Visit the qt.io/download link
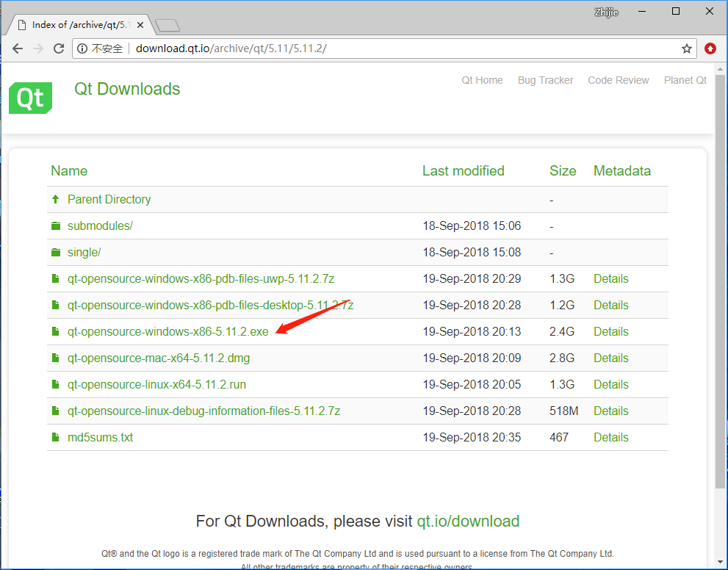The width and height of the screenshot is (728, 570). click(468, 522)
